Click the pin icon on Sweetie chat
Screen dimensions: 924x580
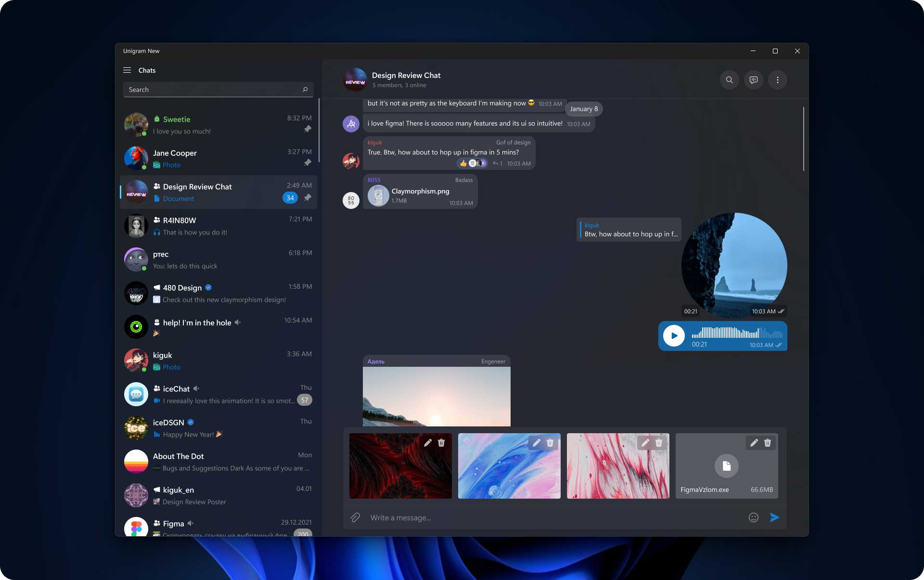308,129
